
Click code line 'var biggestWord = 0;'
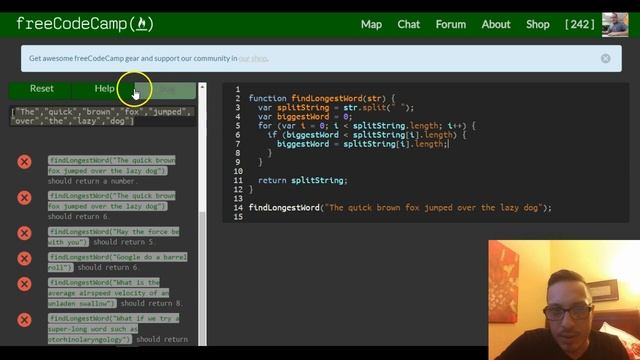pos(305,117)
